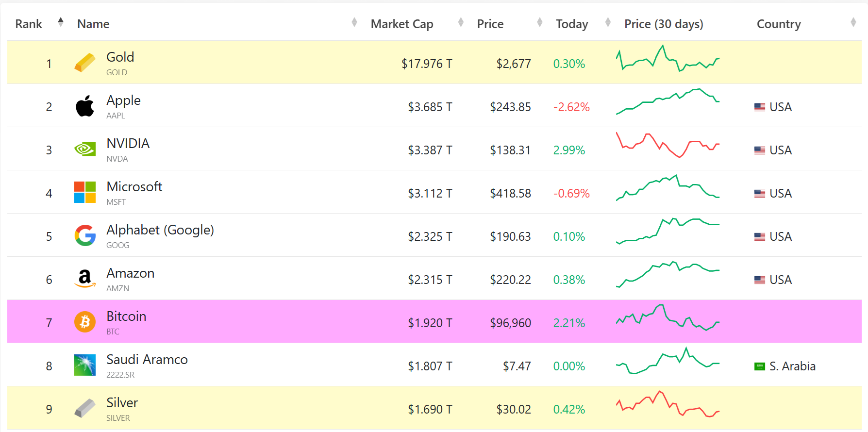The image size is (868, 432).
Task: Click Silver's 30-day price chart
Action: point(668,404)
